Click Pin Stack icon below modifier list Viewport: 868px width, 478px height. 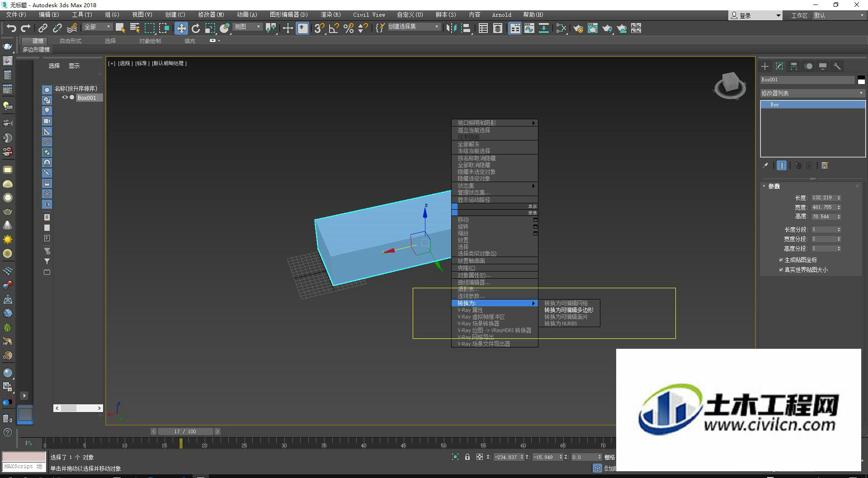[765, 165]
